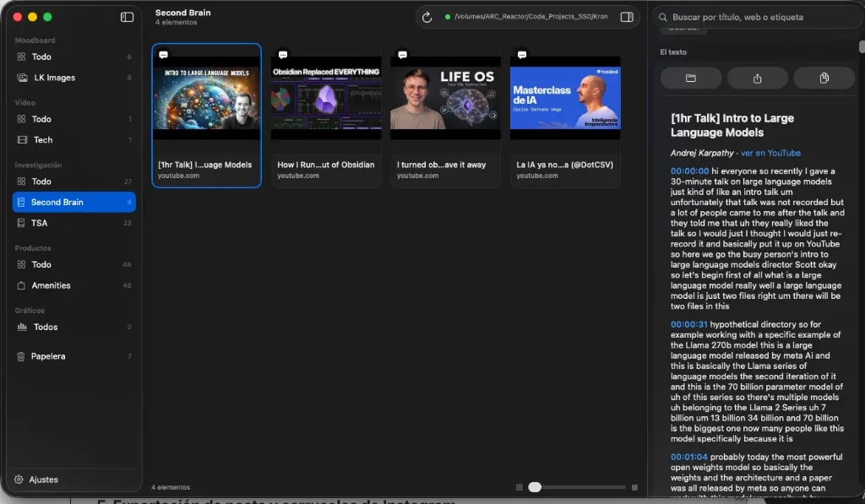The width and height of the screenshot is (865, 504).
Task: Open the Papelera trash
Action: 74,356
